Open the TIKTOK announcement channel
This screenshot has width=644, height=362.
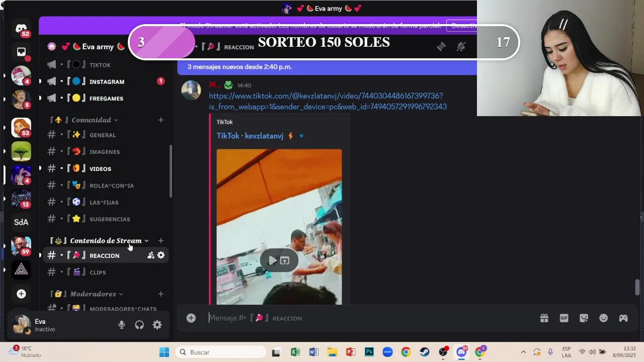click(x=106, y=65)
